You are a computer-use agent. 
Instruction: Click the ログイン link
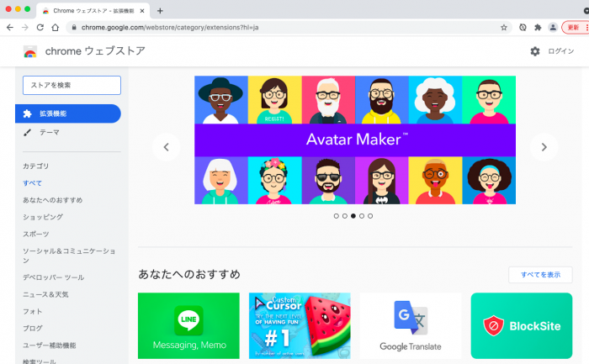point(561,51)
